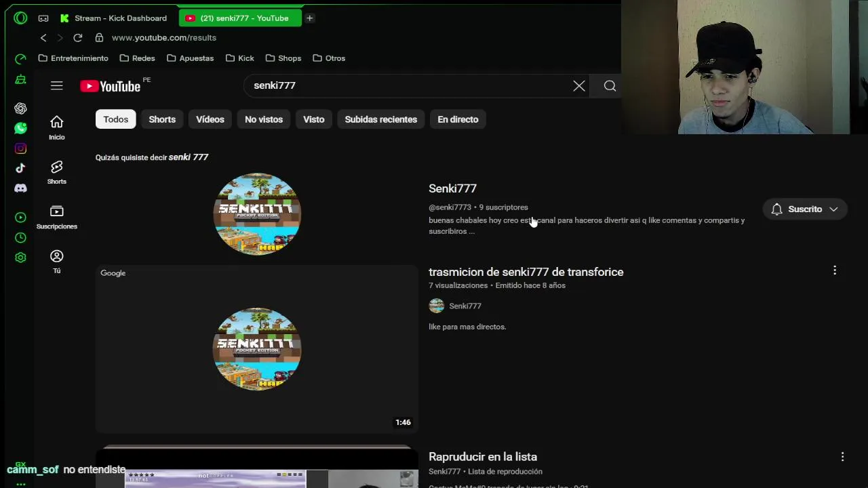Open the Senki777 channel title
The width and height of the screenshot is (868, 488).
[452, 188]
